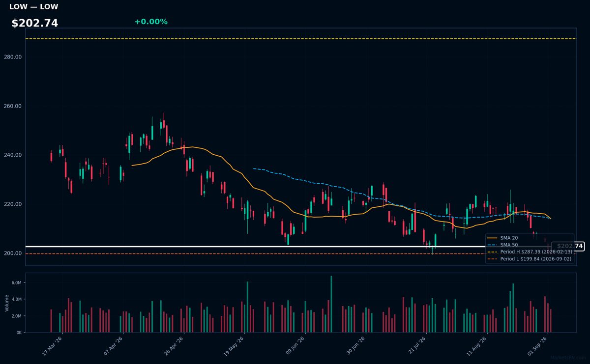Click the 2.0M volume axis label
The width and height of the screenshot is (590, 364).
(16, 316)
